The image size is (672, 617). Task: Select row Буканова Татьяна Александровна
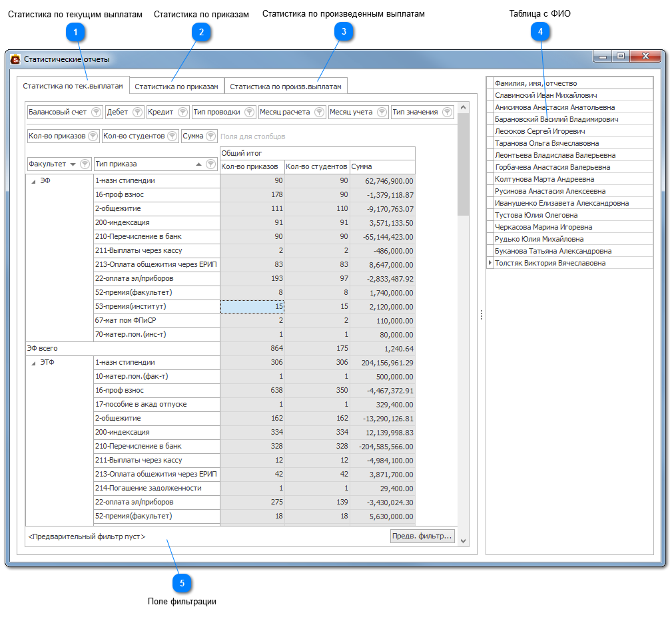pyautogui.click(x=573, y=251)
